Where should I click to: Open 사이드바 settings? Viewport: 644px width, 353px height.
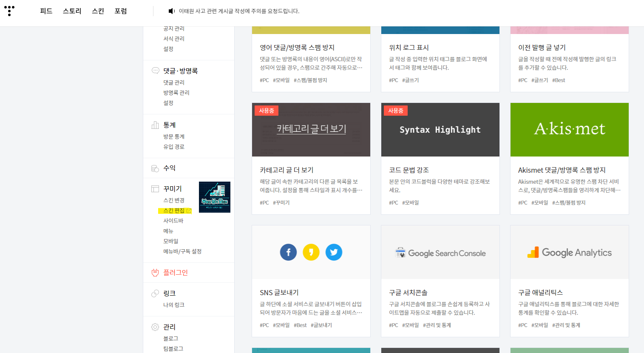click(173, 221)
